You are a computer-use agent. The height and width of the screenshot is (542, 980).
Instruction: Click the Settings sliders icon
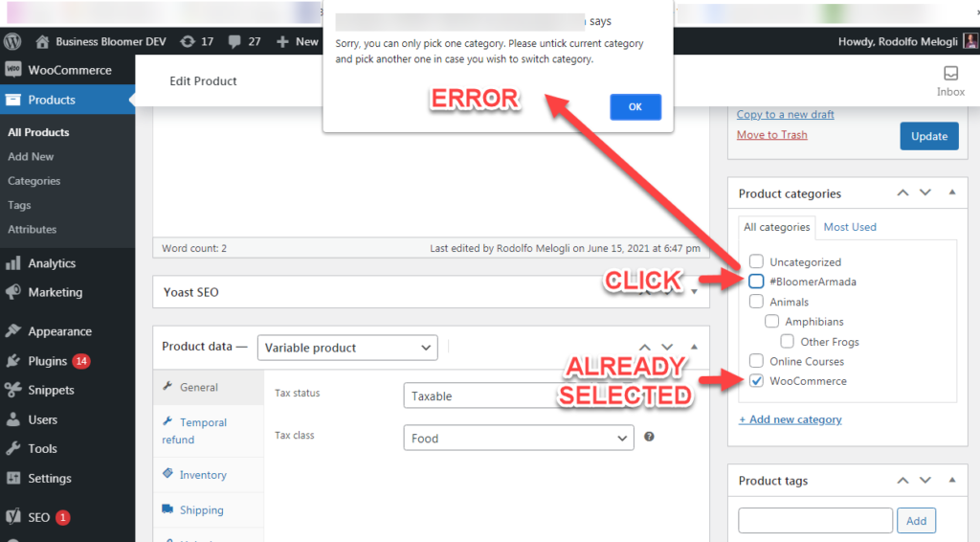[13, 478]
